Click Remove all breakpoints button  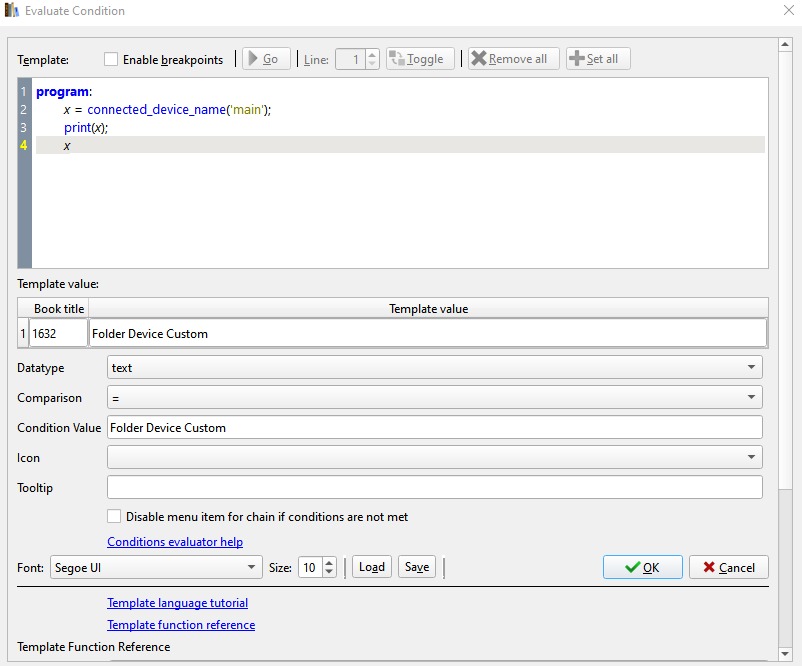[513, 59]
